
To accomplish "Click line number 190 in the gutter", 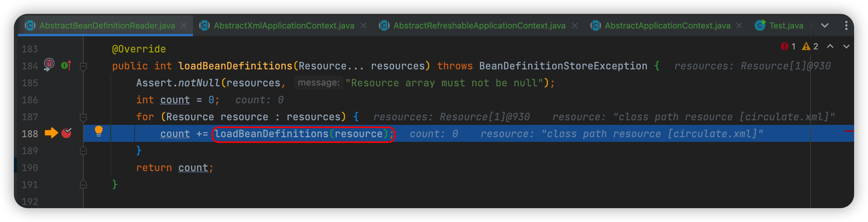I will pyautogui.click(x=30, y=168).
